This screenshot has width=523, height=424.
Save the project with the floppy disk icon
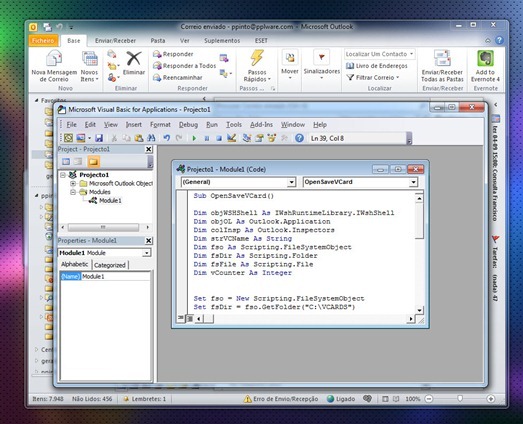click(99, 138)
